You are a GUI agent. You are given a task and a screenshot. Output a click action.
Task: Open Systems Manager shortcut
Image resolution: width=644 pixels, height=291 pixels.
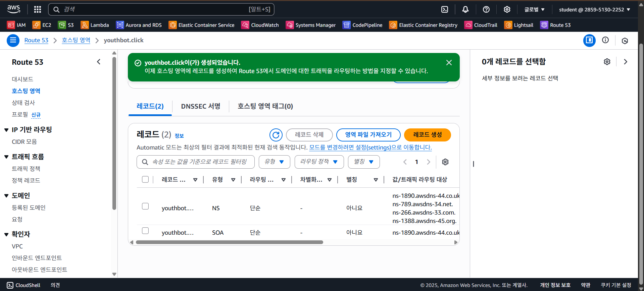pyautogui.click(x=311, y=25)
